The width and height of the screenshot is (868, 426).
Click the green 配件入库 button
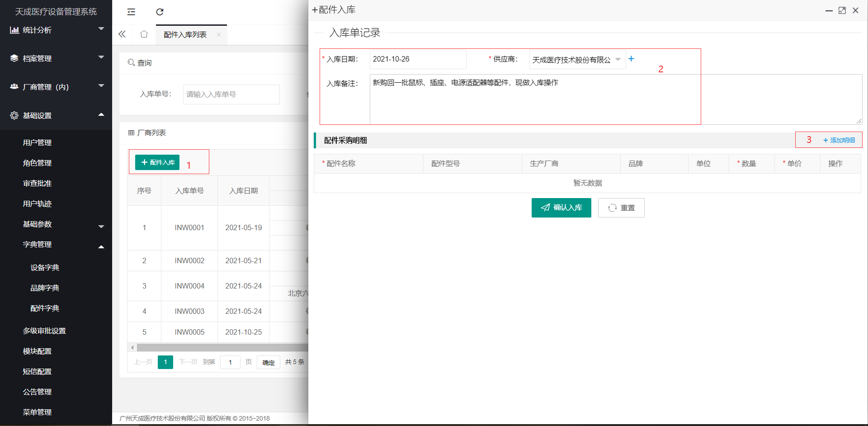[157, 162]
